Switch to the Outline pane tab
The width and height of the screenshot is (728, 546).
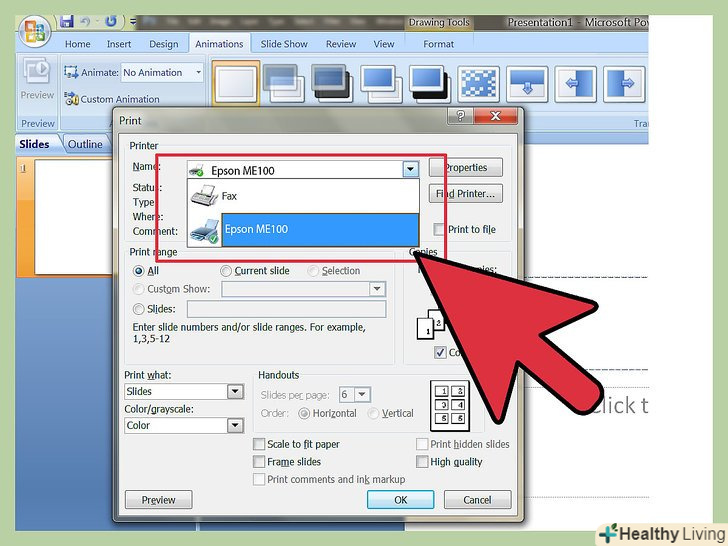pos(85,144)
